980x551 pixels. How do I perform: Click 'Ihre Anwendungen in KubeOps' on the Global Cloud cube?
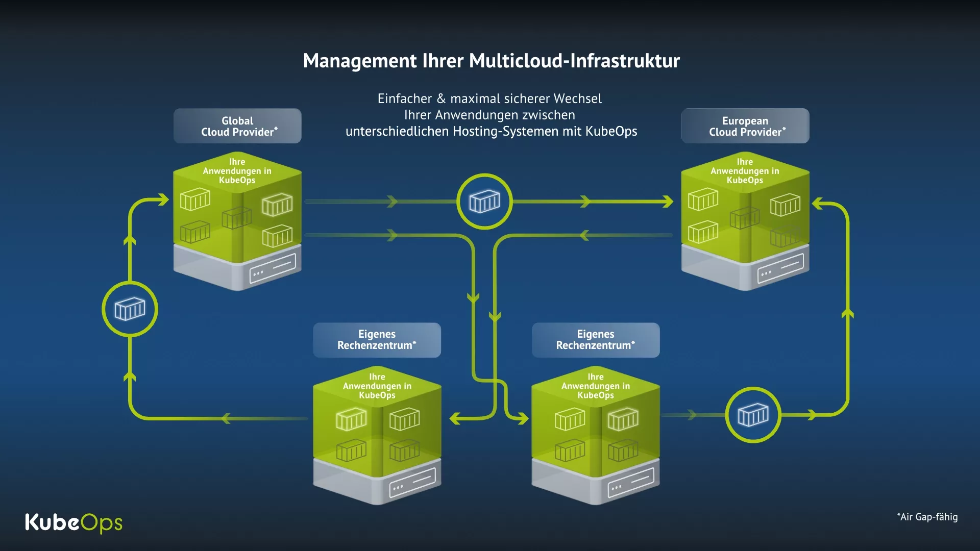[237, 171]
